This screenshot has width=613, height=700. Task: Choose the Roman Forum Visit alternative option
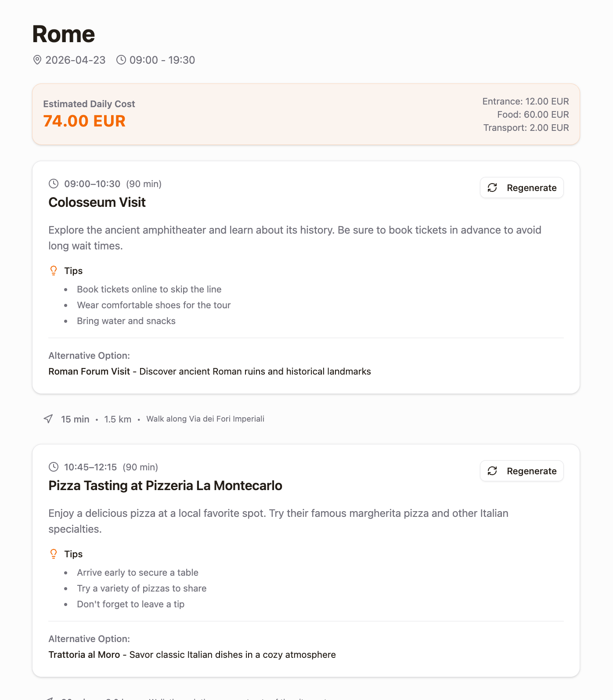[89, 372]
